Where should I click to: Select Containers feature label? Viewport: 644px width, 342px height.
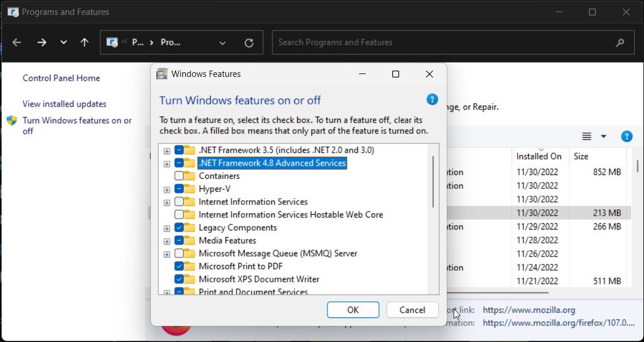pyautogui.click(x=219, y=176)
